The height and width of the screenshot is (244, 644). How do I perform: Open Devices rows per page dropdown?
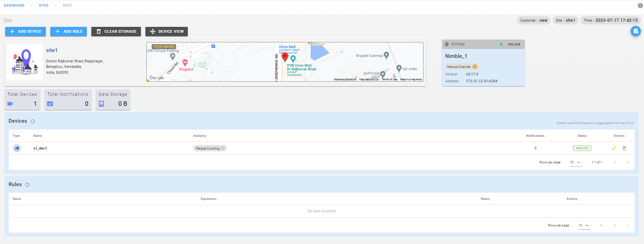(575, 162)
